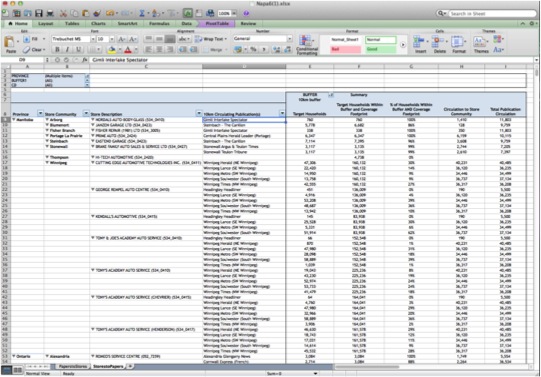Open the Store Community filter dropdown

[86, 113]
